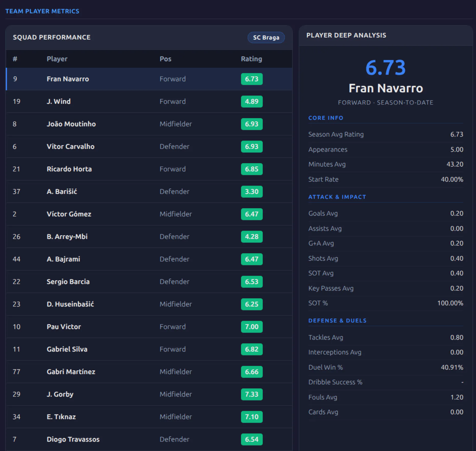Screen dimensions: 476x451
Task: Choose Ricardo Horta from squad table
Action: (149, 169)
